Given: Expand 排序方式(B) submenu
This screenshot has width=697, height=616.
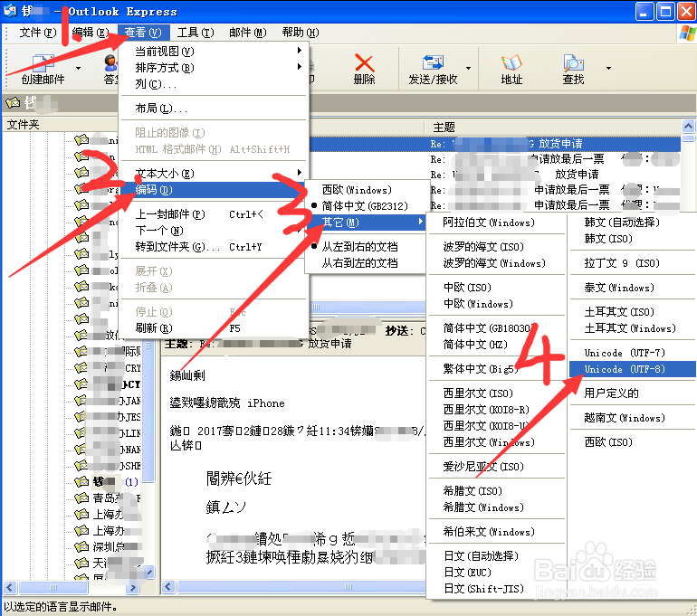Looking at the screenshot, I should 214,68.
